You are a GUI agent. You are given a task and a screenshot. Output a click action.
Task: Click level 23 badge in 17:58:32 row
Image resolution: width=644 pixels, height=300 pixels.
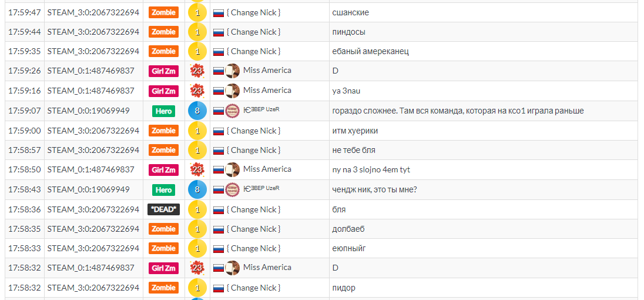tap(197, 268)
